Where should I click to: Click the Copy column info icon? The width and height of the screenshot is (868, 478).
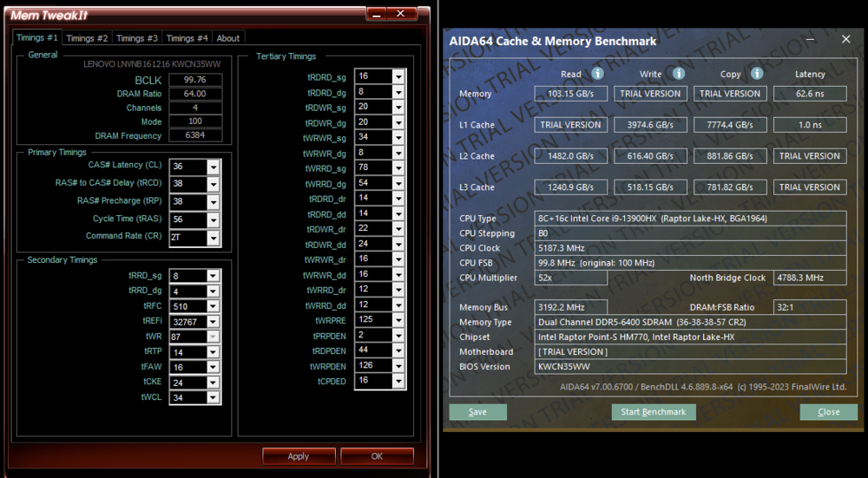click(x=757, y=74)
